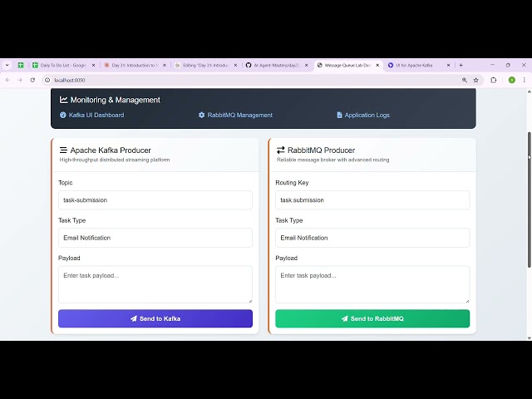The width and height of the screenshot is (532, 399).
Task: Click the RabbitMQ payload resize handle
Action: (x=467, y=301)
